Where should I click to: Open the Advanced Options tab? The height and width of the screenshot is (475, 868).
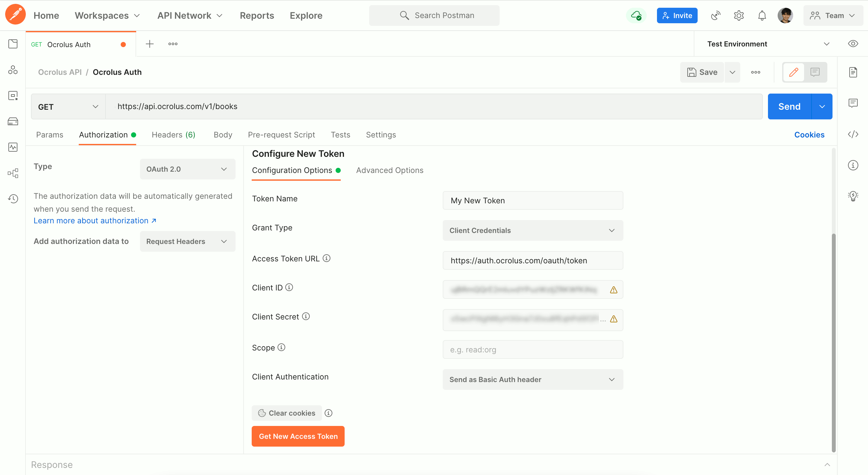389,170
